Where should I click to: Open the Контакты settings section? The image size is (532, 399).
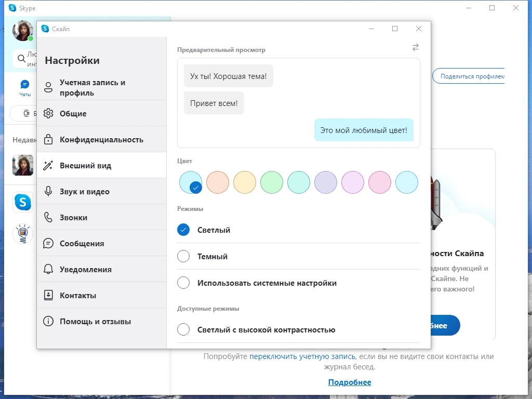(101, 295)
